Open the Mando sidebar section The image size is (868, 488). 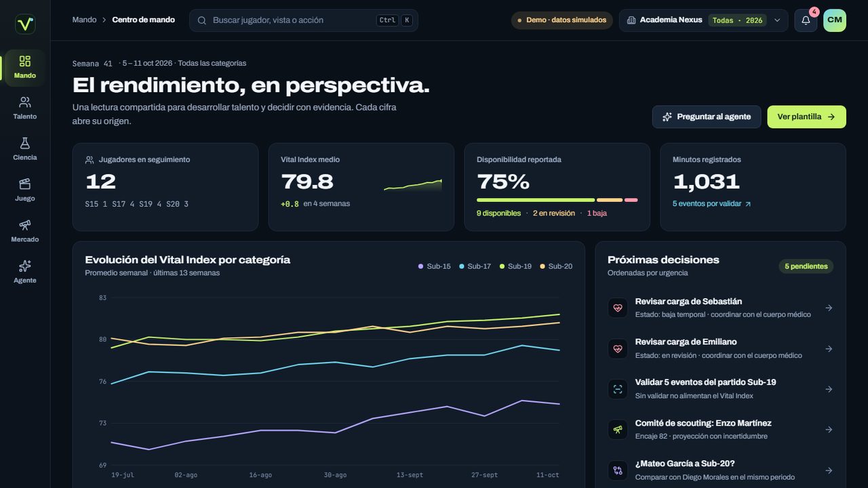pos(25,68)
